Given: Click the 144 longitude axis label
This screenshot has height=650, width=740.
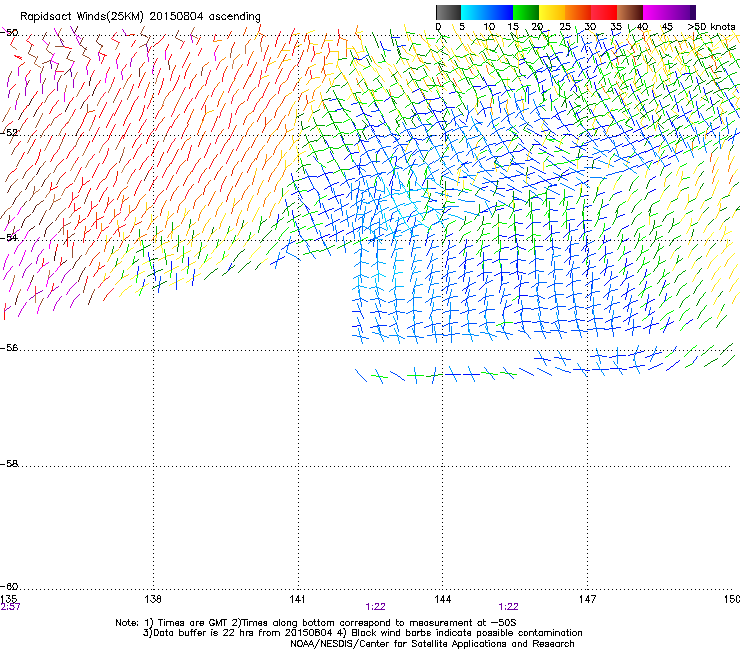Looking at the screenshot, I should pyautogui.click(x=442, y=599).
